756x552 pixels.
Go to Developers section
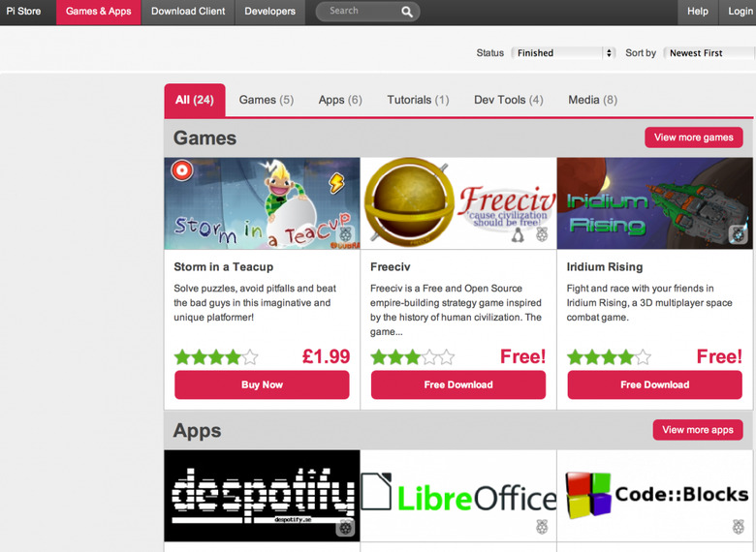[270, 12]
